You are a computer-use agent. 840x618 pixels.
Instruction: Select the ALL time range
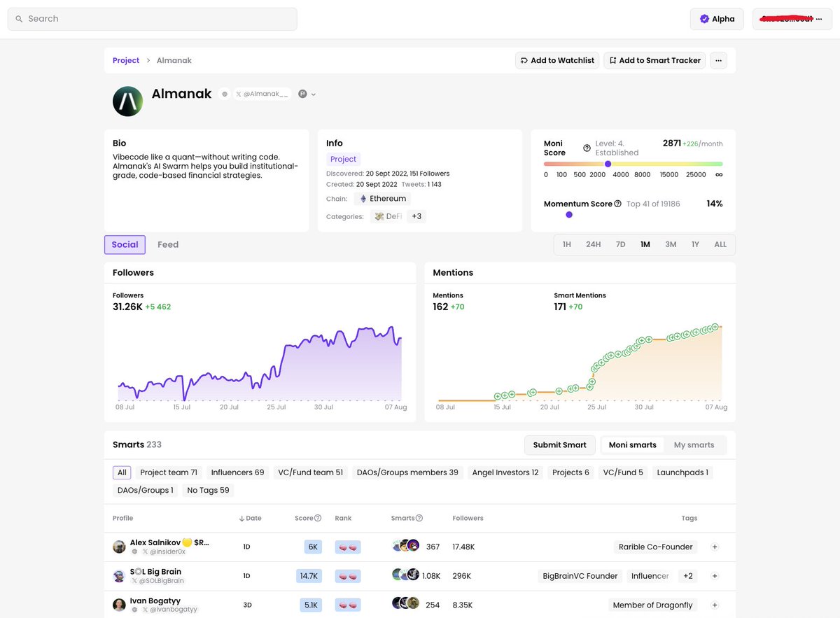[720, 244]
